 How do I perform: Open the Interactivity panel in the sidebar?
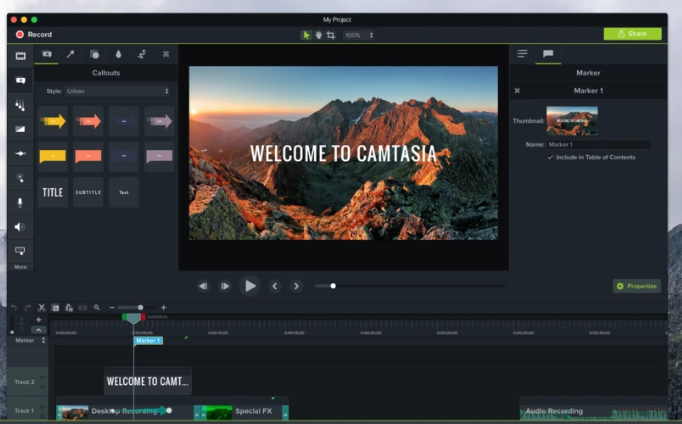[x=20, y=251]
